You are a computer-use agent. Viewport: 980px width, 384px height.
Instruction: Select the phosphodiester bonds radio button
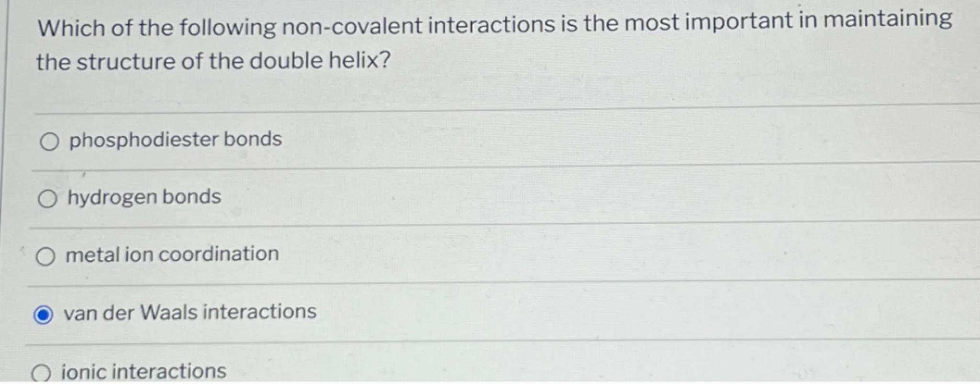click(x=49, y=142)
